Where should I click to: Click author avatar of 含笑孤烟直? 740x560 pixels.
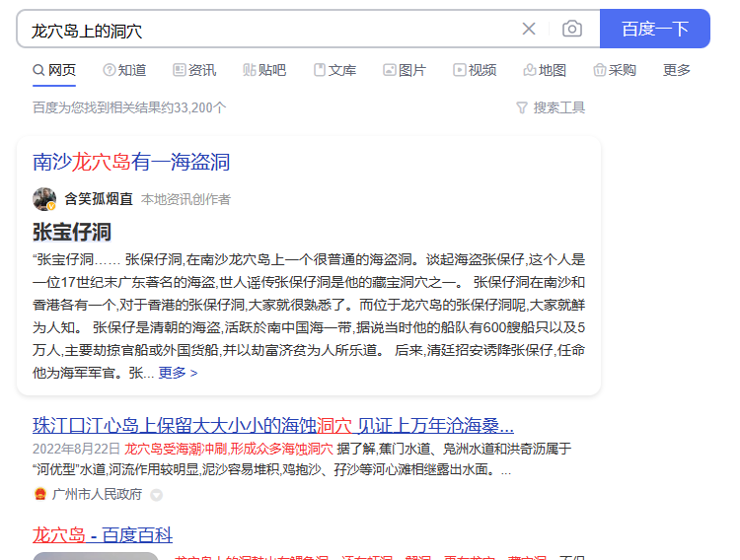(44, 199)
